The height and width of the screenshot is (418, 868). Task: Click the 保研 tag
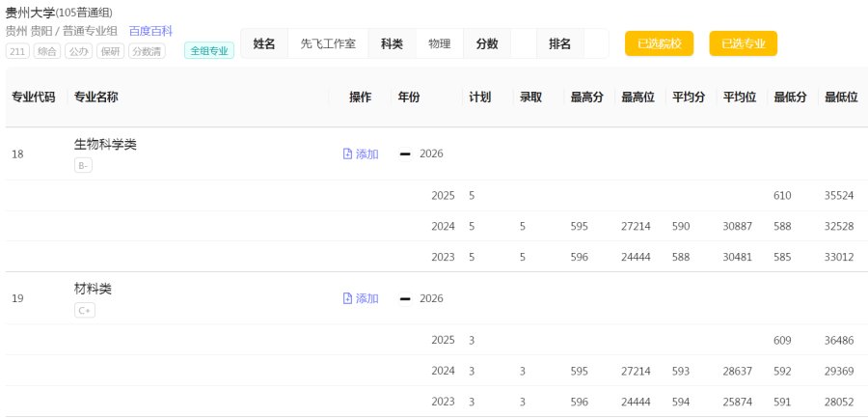111,51
